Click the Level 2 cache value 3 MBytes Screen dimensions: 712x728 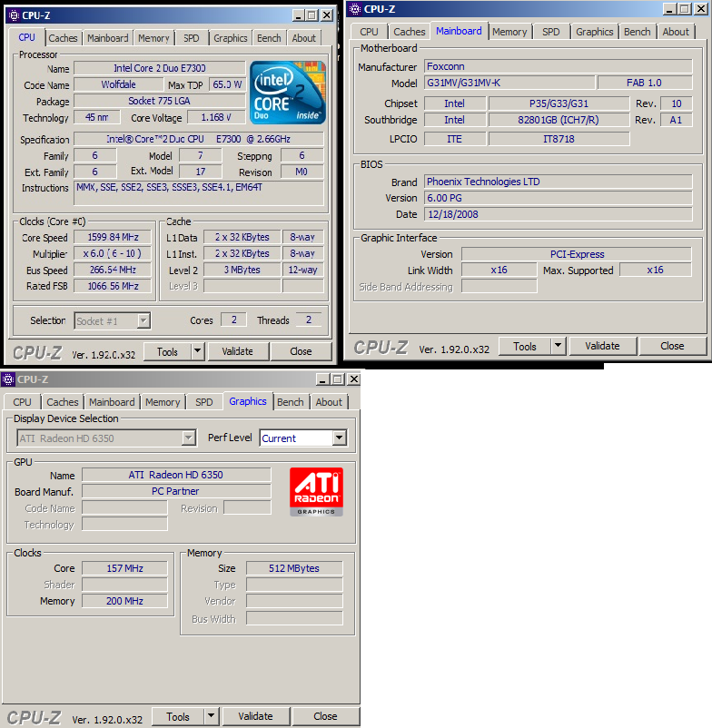coord(242,270)
